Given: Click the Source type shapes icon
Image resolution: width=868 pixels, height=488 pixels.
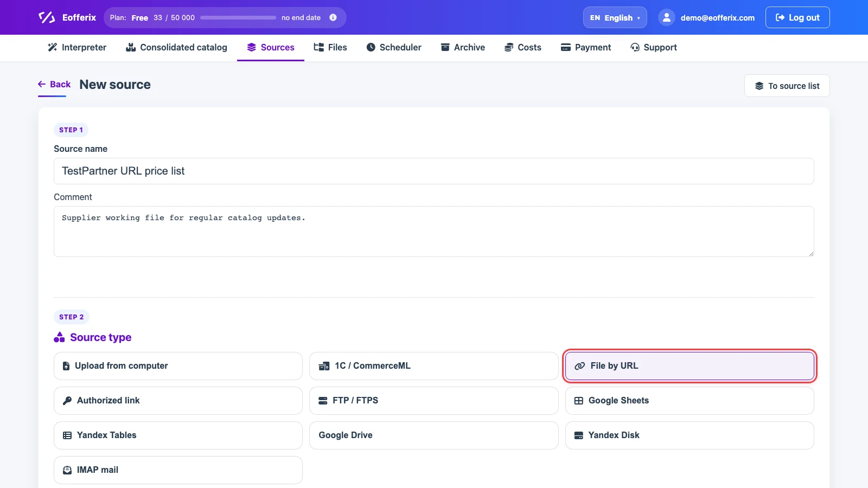Looking at the screenshot, I should [59, 337].
